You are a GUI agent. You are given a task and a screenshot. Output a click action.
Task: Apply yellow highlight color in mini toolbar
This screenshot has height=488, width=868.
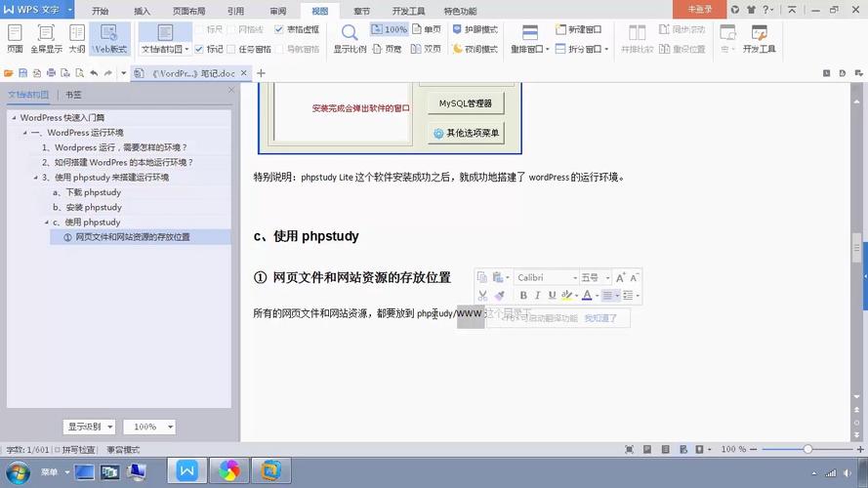coord(566,296)
